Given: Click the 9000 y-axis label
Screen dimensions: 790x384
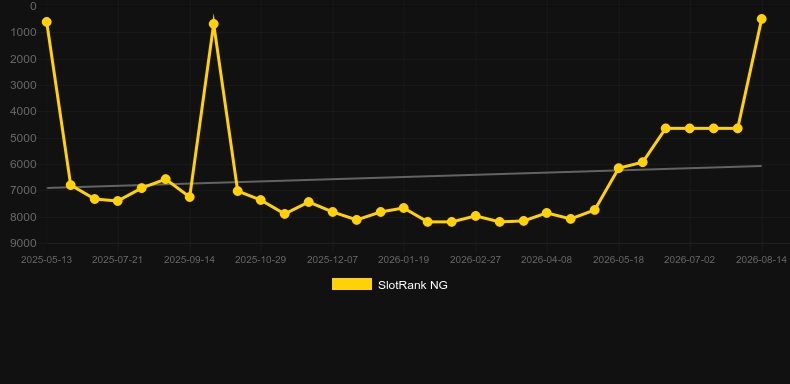Looking at the screenshot, I should click(24, 243).
